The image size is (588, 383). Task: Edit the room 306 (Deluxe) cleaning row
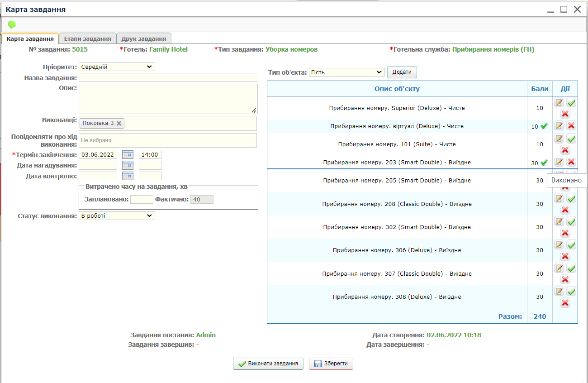tap(559, 245)
